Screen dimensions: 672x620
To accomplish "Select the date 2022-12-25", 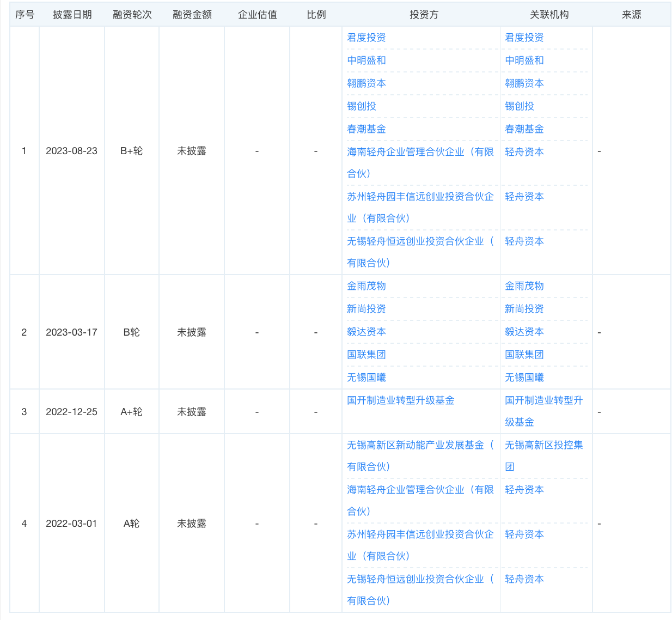I will point(71,412).
